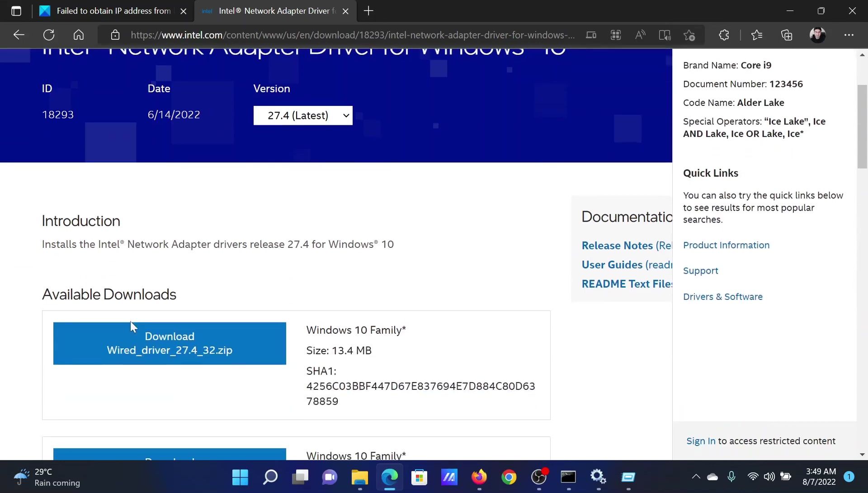Open the clock showing 3:49 AM
Viewport: 868px width, 493px height.
coord(819,477)
